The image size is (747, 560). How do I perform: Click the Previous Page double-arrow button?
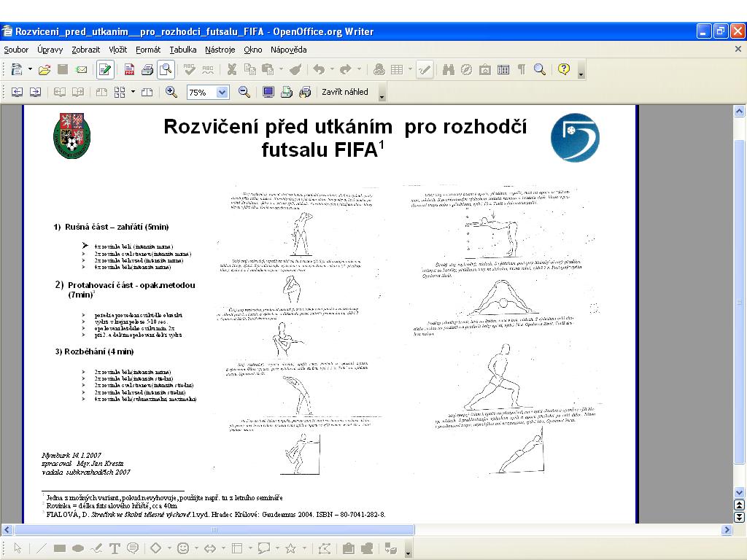tap(740, 505)
